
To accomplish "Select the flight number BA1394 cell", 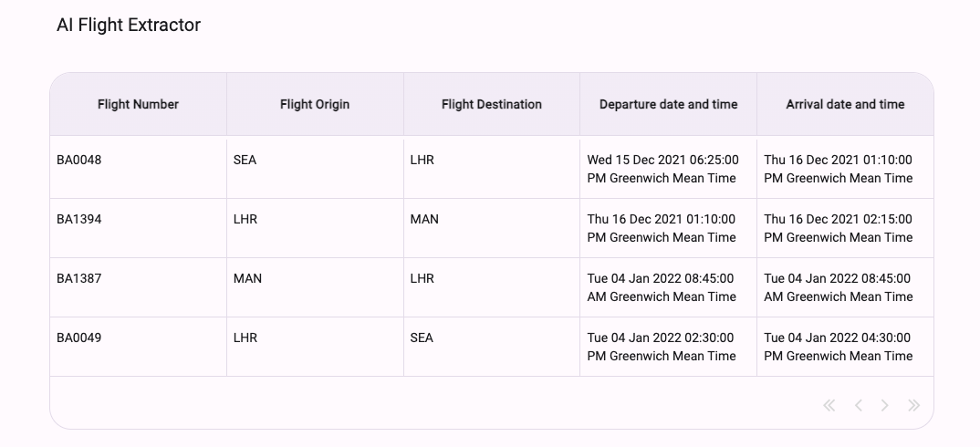I will click(x=79, y=219).
